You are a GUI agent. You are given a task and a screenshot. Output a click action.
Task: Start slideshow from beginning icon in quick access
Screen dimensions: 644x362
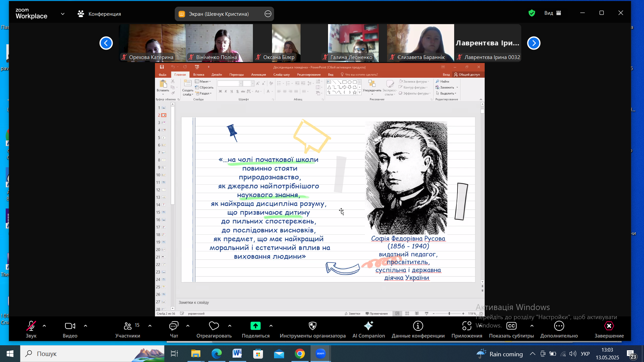pyautogui.click(x=197, y=67)
